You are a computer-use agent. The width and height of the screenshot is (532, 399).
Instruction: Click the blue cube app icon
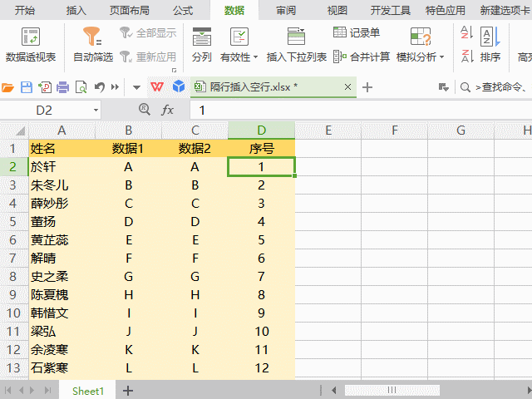click(x=179, y=86)
